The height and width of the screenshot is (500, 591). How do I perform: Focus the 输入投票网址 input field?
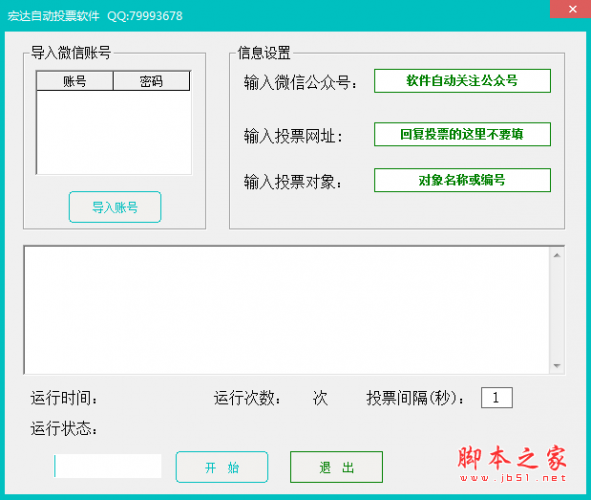462,134
